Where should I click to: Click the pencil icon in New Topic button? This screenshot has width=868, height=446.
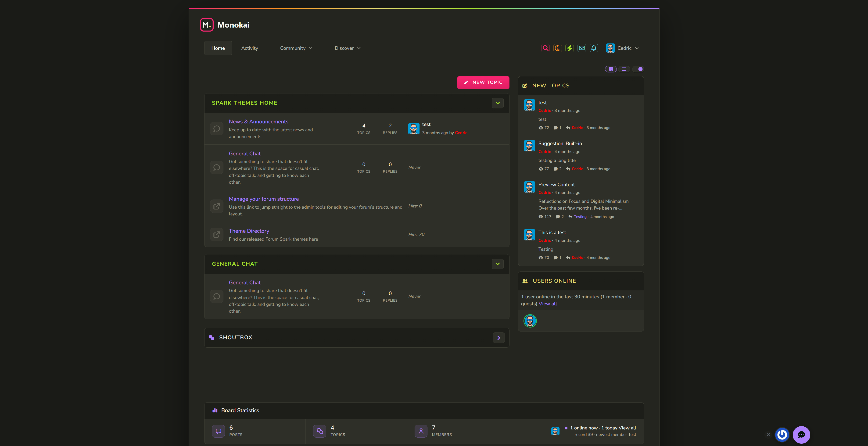coord(466,82)
